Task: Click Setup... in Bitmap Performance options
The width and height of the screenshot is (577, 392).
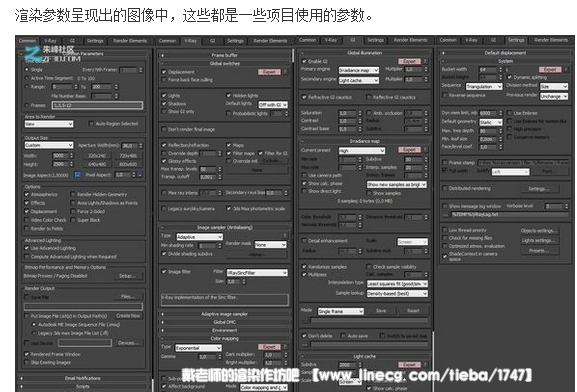Action: pyautogui.click(x=128, y=276)
